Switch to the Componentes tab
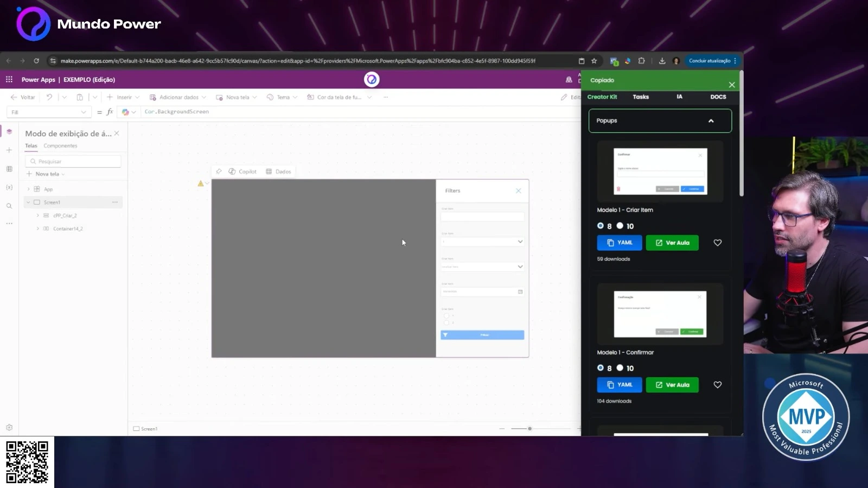This screenshot has width=868, height=488. point(60,145)
